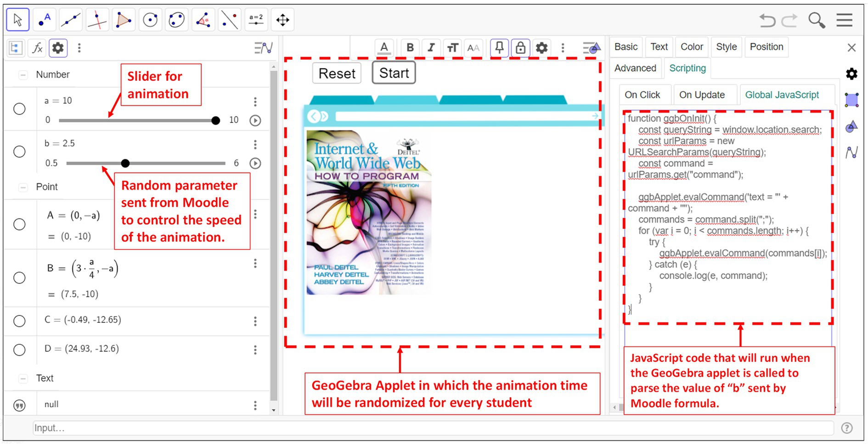The height and width of the screenshot is (444, 868).
Task: Switch to the Basic tab
Action: coord(626,47)
